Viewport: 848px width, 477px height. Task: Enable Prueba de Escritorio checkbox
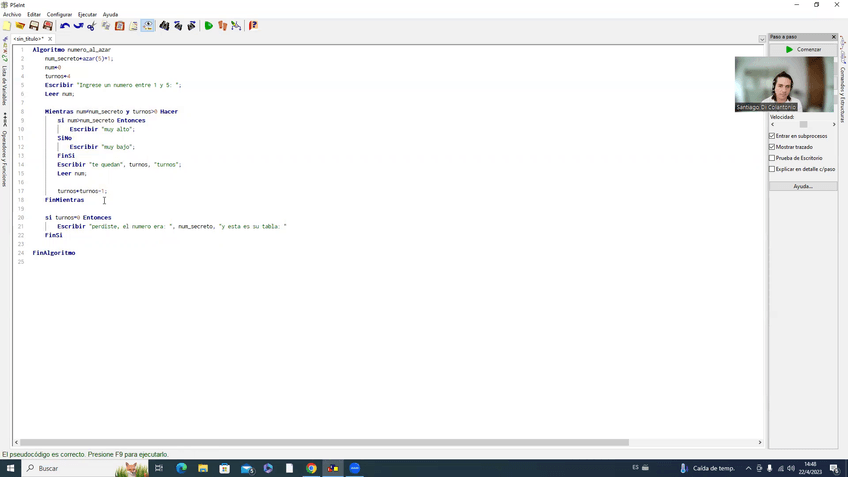coord(772,158)
